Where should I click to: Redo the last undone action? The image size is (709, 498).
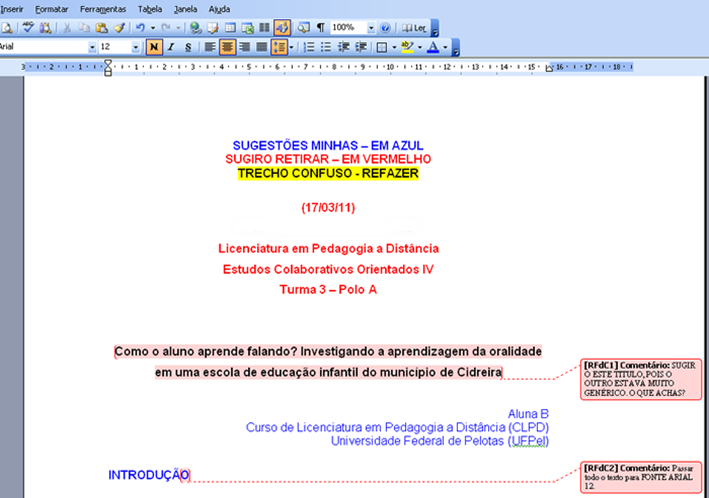point(166,28)
